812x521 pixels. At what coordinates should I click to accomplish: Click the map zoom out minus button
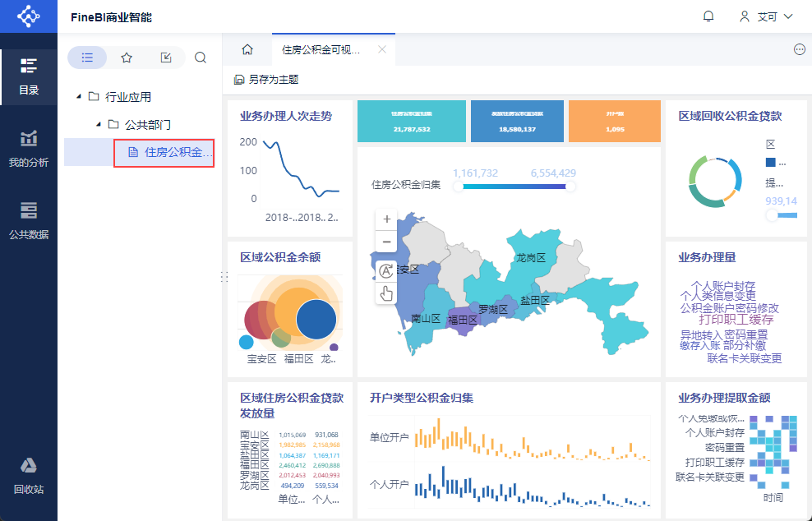387,242
